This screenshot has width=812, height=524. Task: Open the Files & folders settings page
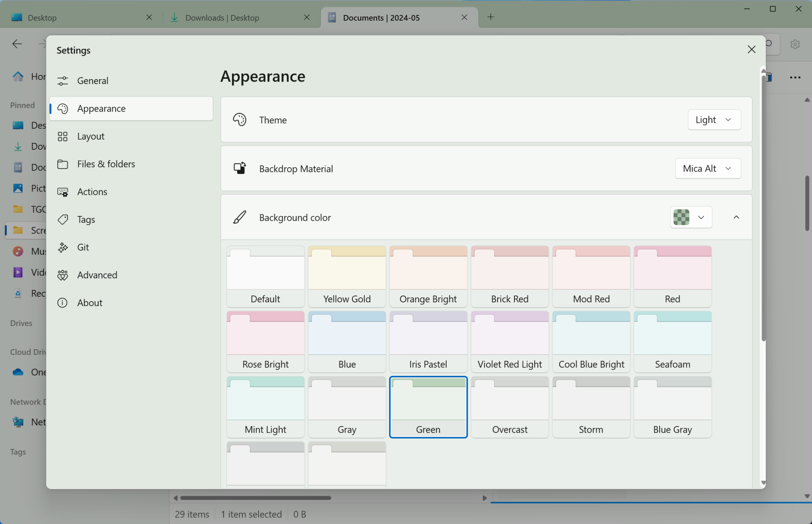pos(131,164)
